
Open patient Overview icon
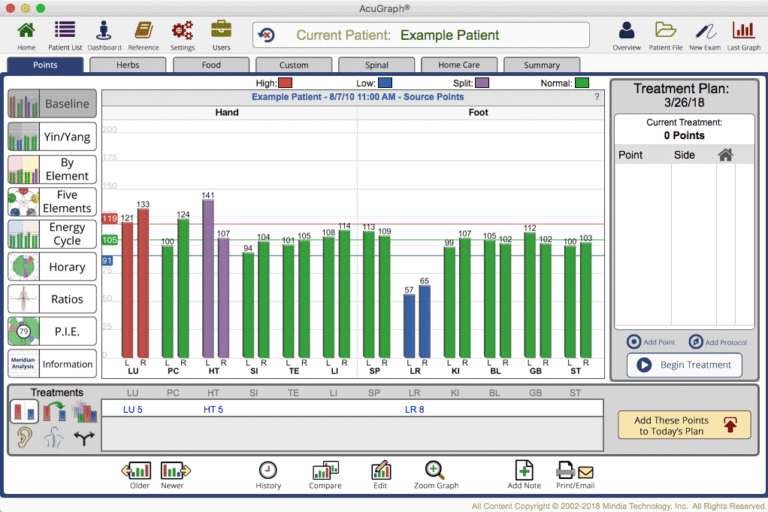(x=626, y=30)
